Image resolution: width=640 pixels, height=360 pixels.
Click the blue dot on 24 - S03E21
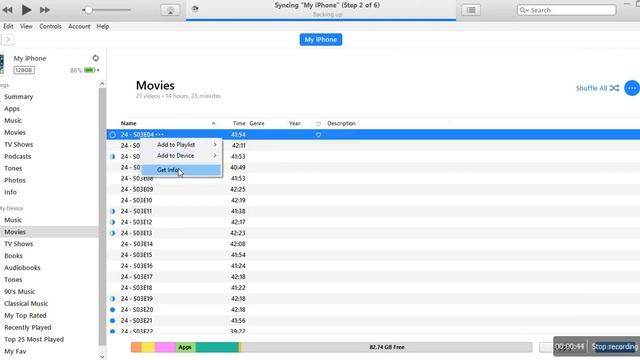(x=113, y=321)
